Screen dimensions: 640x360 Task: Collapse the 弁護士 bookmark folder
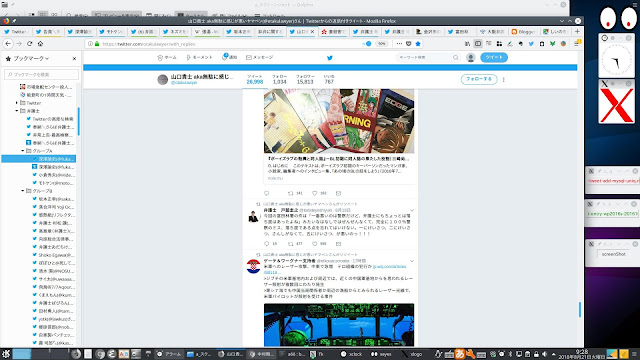17,111
